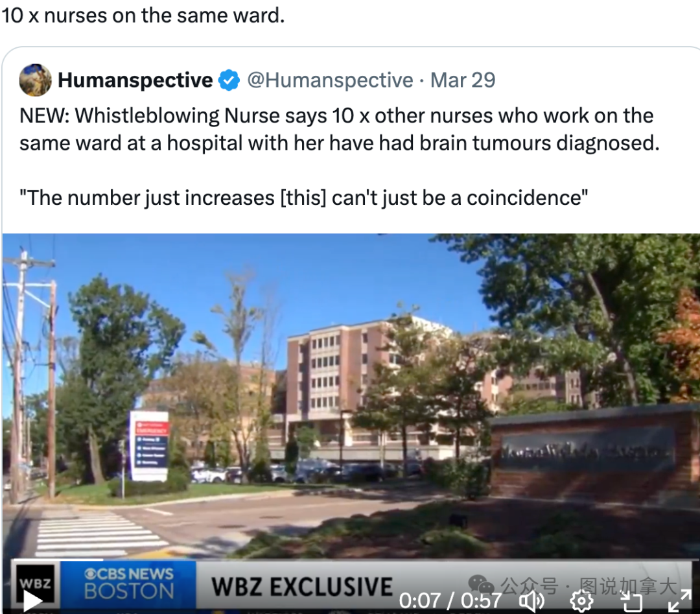The height and width of the screenshot is (614, 700).
Task: Mute the video using the speaker icon
Action: pos(531,601)
